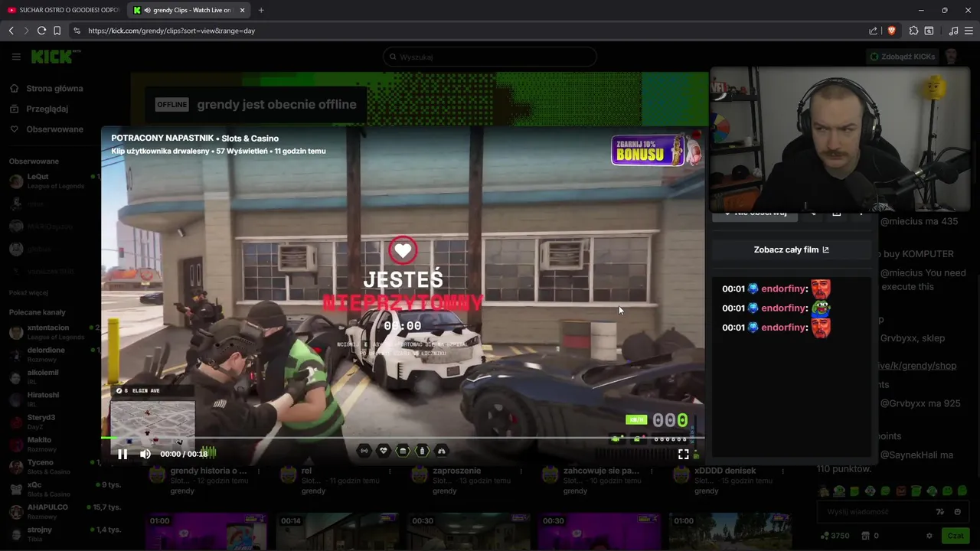
Task: Bookmark this page icon
Action: 57,31
